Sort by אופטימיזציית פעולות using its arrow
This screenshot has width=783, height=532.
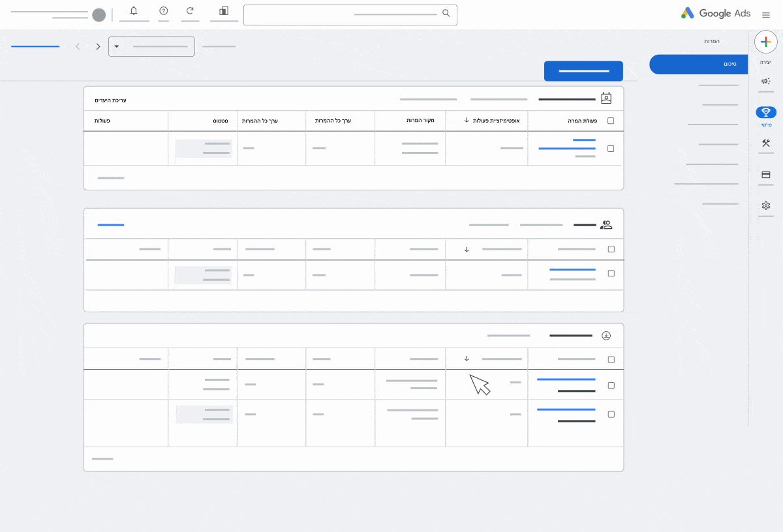coord(467,121)
